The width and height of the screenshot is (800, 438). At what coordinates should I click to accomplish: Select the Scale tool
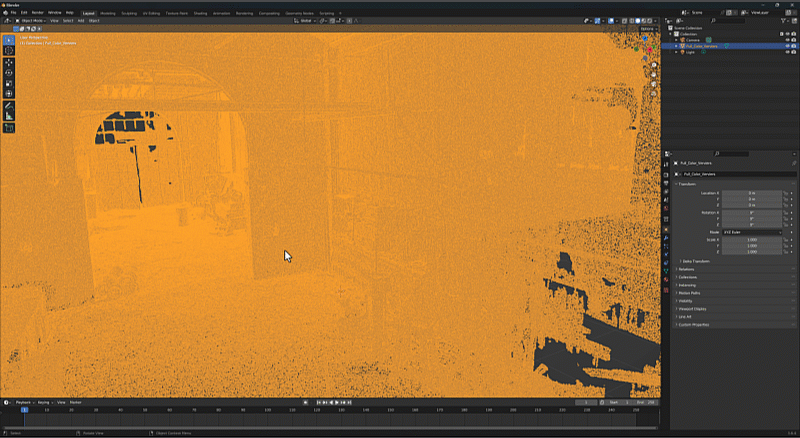click(9, 83)
